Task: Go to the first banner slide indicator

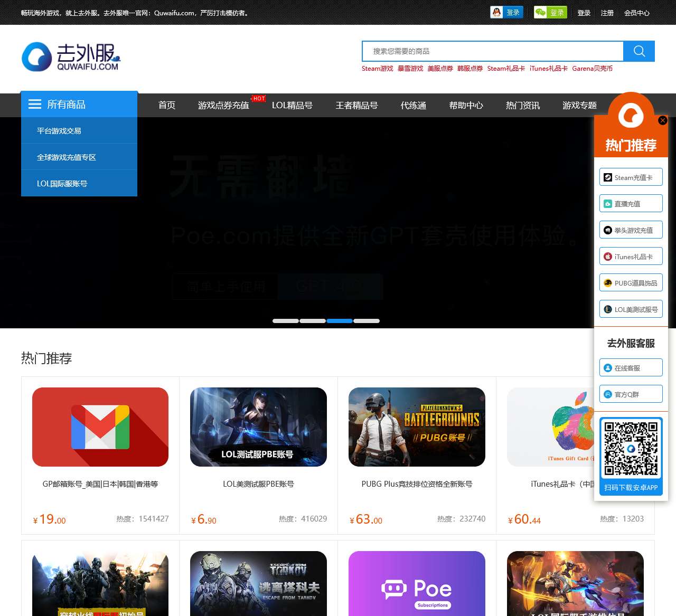Action: click(x=286, y=321)
